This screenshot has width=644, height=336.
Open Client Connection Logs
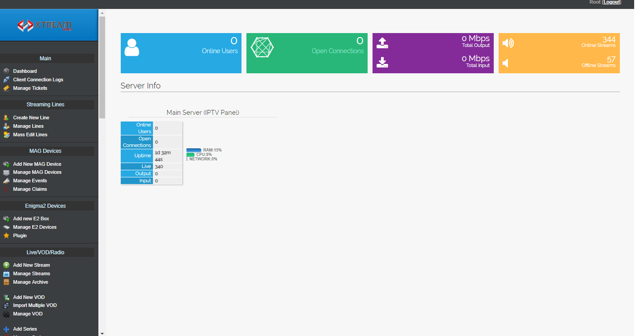38,80
